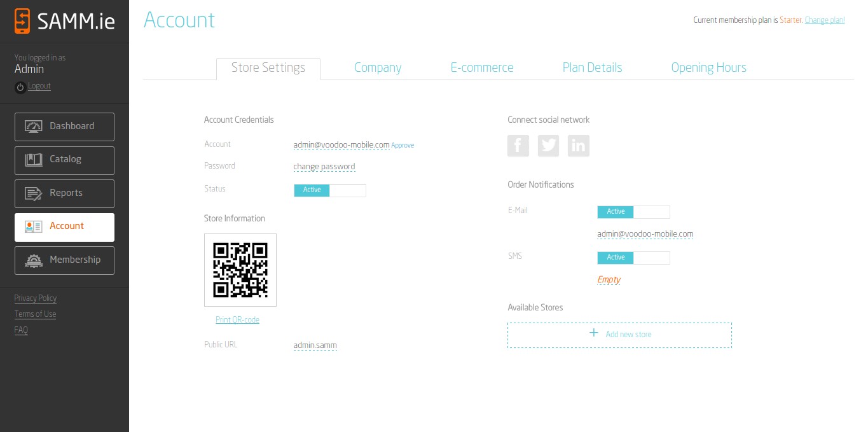Click the Twitter connect icon

click(548, 146)
